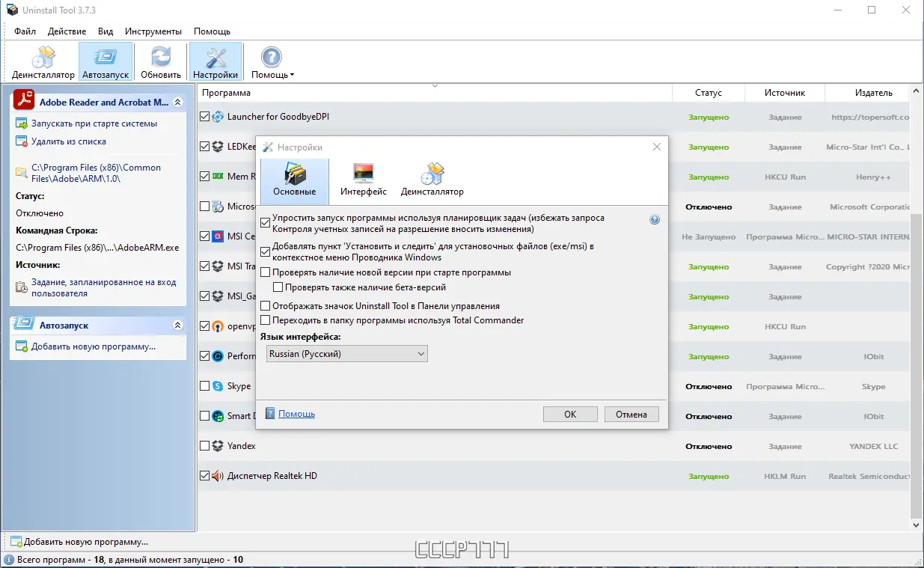Open the Вид menu
This screenshot has height=568, width=924.
click(x=105, y=31)
